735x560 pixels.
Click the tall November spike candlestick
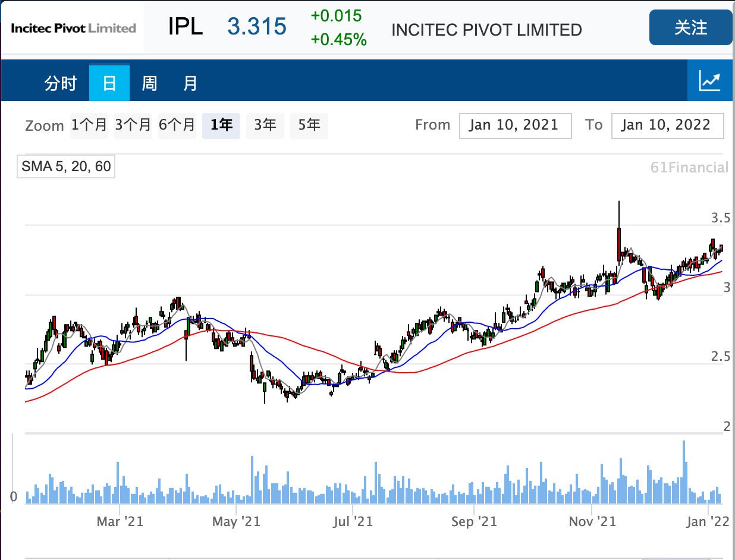tap(619, 232)
